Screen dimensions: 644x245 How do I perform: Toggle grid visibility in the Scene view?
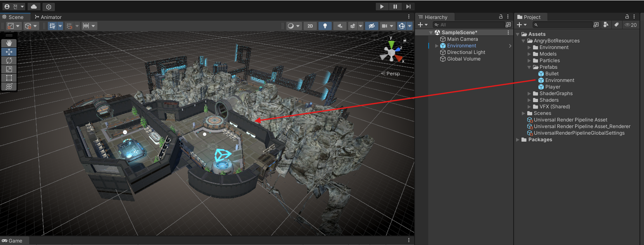pos(52,26)
